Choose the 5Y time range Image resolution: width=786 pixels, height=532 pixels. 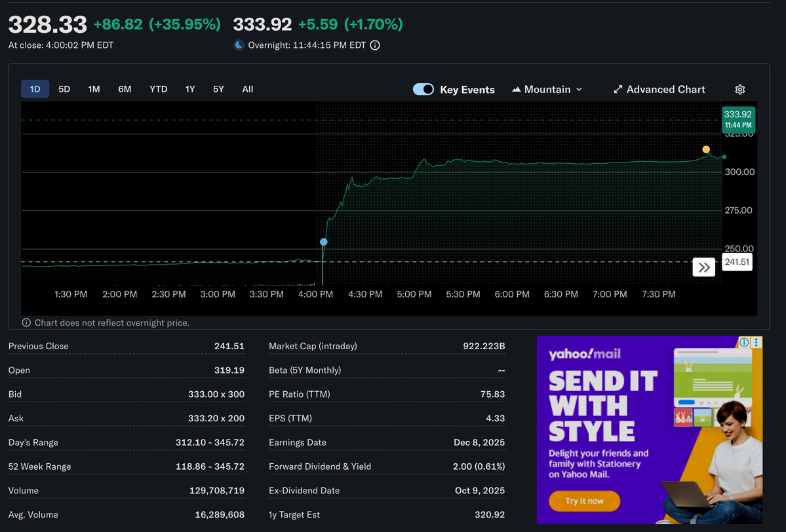point(218,89)
